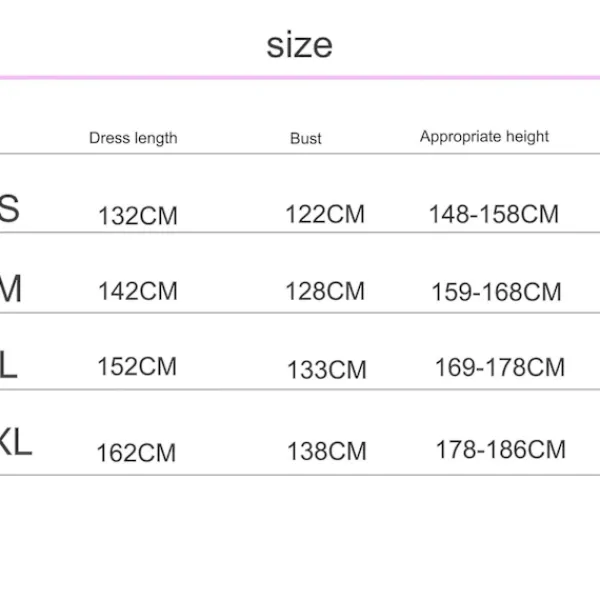The width and height of the screenshot is (600, 600).
Task: Select the 142CM dress length value
Action: 137,292
